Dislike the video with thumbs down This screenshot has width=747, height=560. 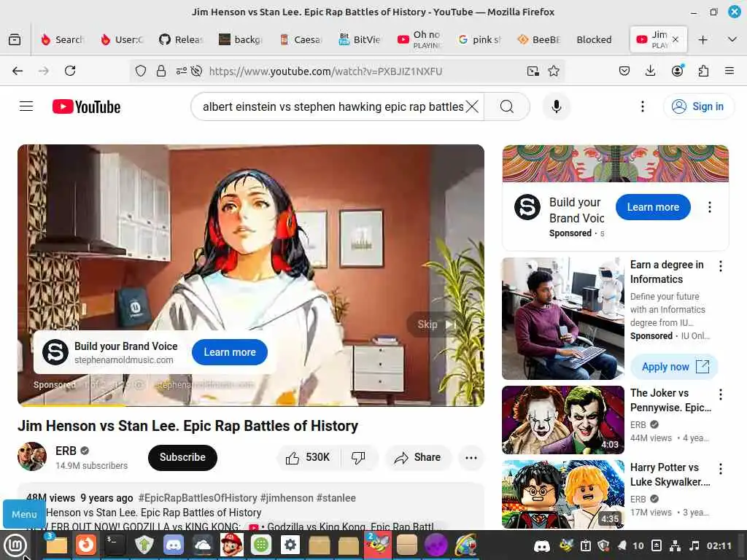pyautogui.click(x=359, y=457)
